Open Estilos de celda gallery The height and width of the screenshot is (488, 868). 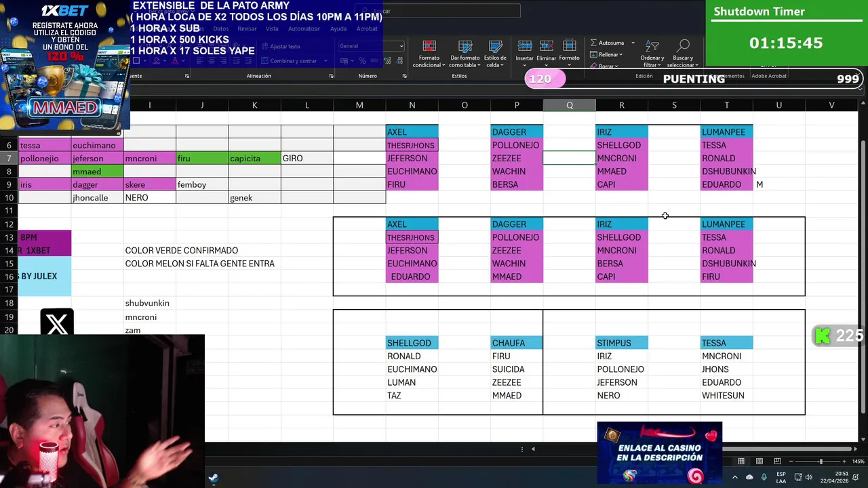point(495,53)
